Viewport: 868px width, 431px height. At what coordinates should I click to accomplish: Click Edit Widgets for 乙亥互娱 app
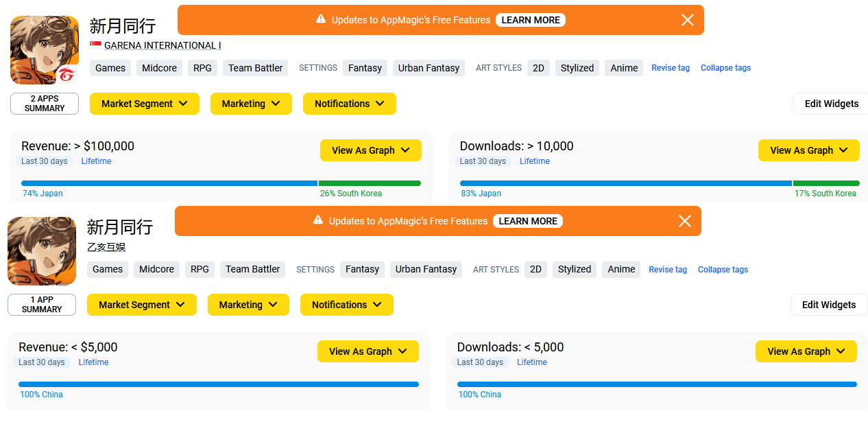829,305
